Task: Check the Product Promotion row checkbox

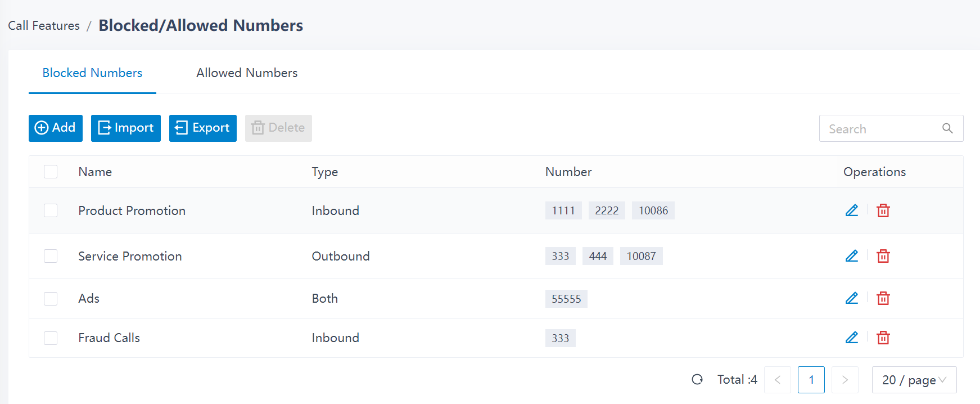Action: [x=51, y=210]
